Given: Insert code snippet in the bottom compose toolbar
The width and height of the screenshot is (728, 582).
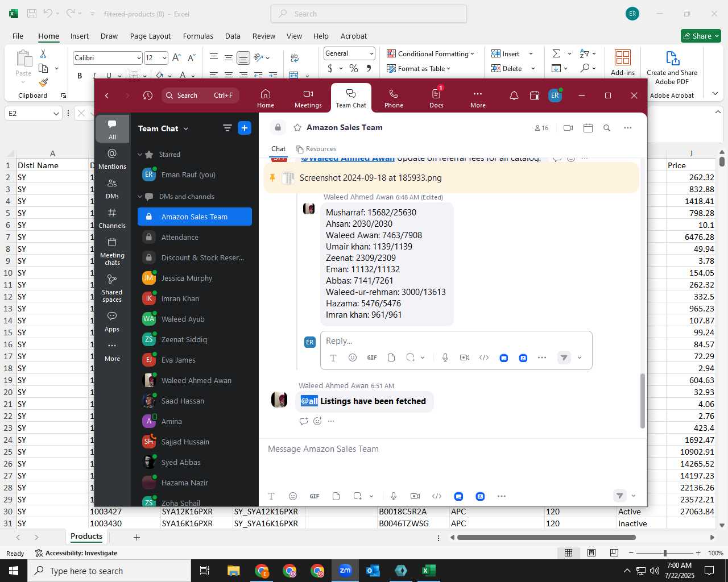Looking at the screenshot, I should [437, 496].
